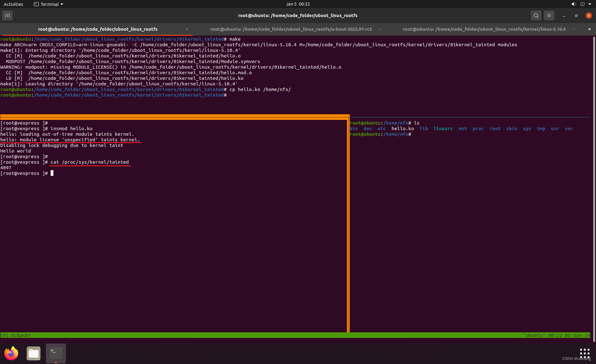596x364 pixels.
Task: Click the tmux status '[0] 0:bash*' window entry
Action: [16, 335]
